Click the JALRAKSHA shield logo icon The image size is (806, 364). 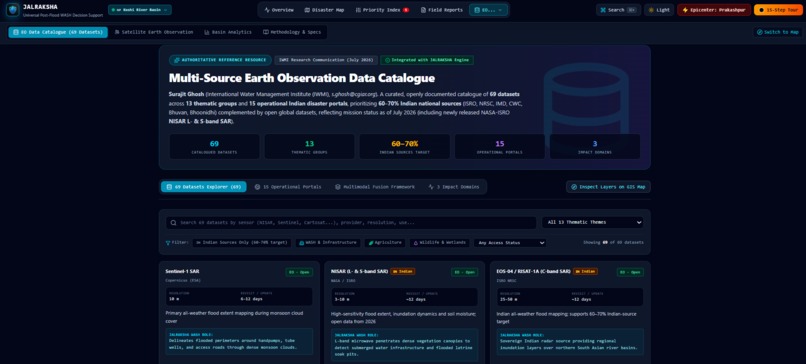click(x=12, y=10)
